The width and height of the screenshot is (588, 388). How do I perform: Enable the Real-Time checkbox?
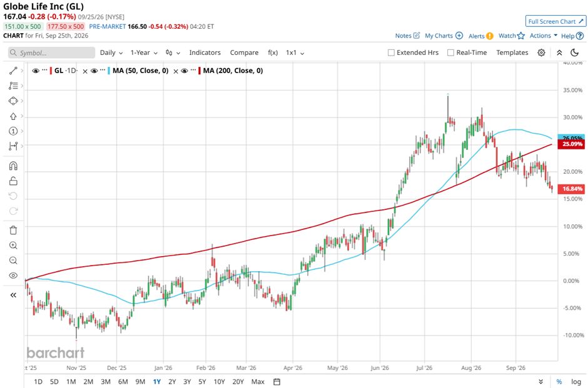click(x=451, y=53)
